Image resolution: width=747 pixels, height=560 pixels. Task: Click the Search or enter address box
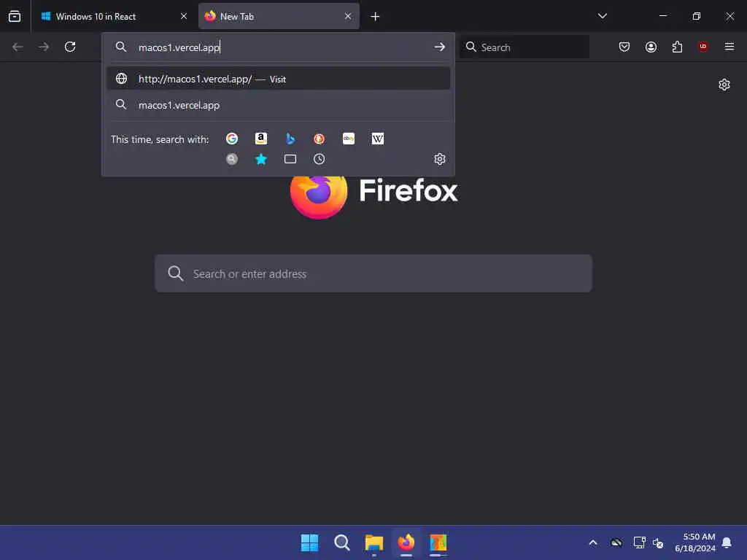(x=373, y=273)
